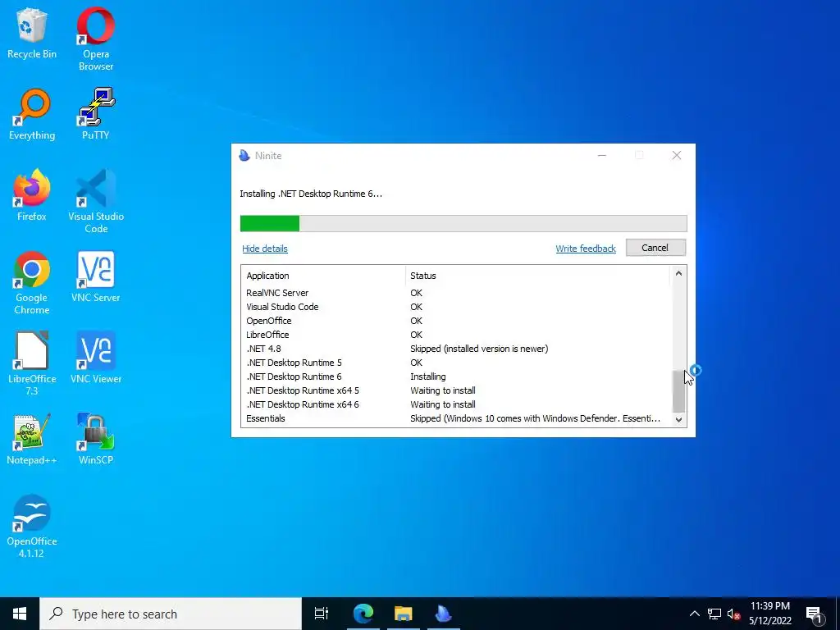
Task: Click the 'Installing' status cell
Action: point(428,377)
